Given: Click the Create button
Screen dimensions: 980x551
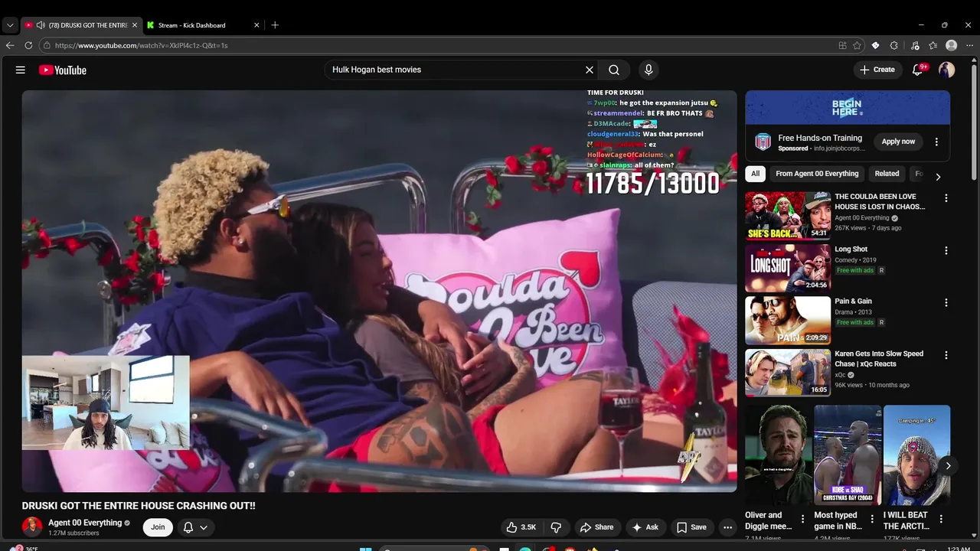Looking at the screenshot, I should 877,70.
